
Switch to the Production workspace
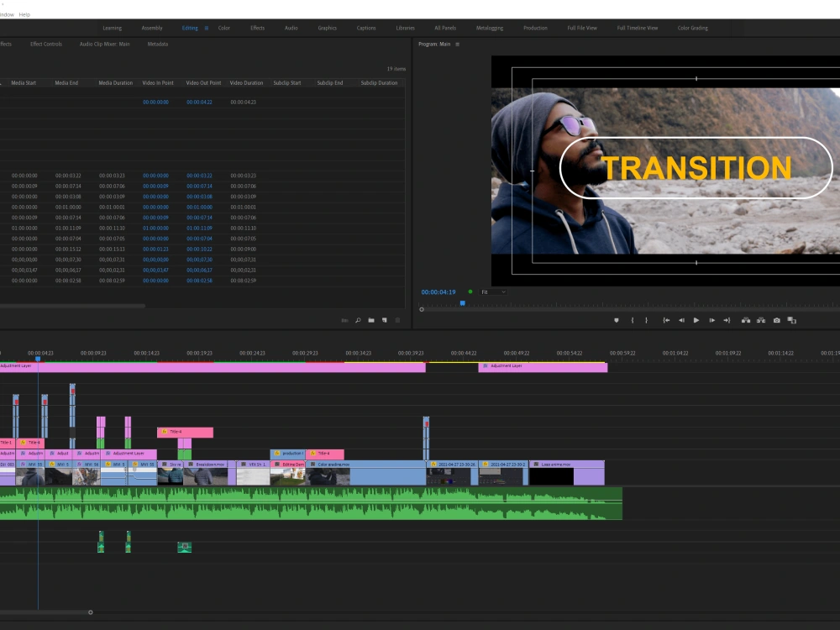pos(535,28)
